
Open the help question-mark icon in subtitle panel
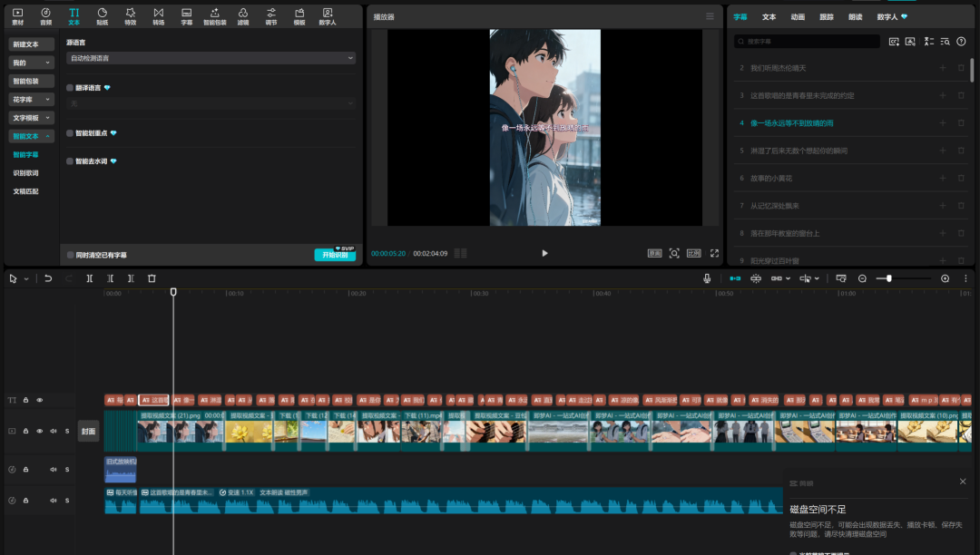coord(961,41)
